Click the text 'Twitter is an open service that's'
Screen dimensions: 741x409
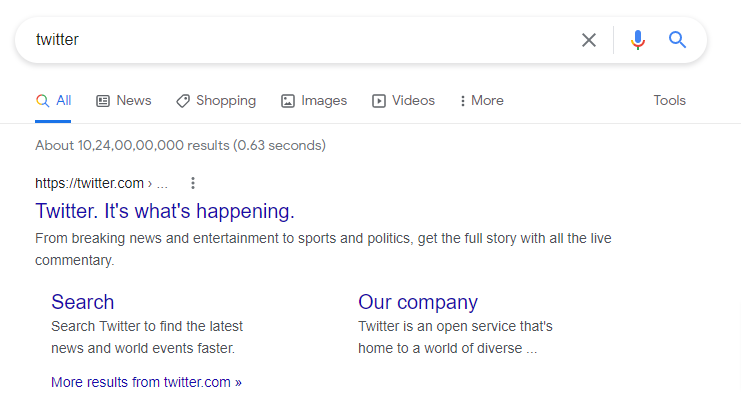click(455, 326)
